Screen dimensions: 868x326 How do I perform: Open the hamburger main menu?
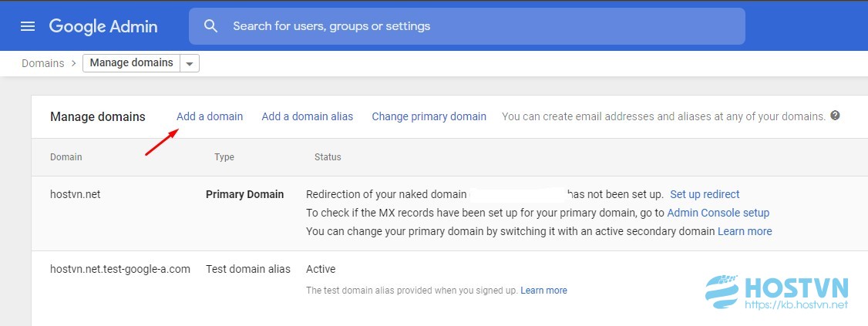click(x=28, y=26)
